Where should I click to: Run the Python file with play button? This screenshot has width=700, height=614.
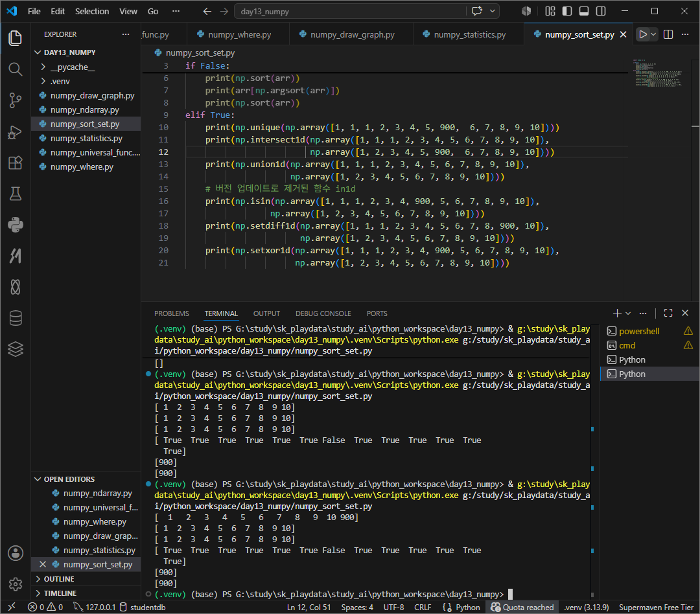coord(643,34)
